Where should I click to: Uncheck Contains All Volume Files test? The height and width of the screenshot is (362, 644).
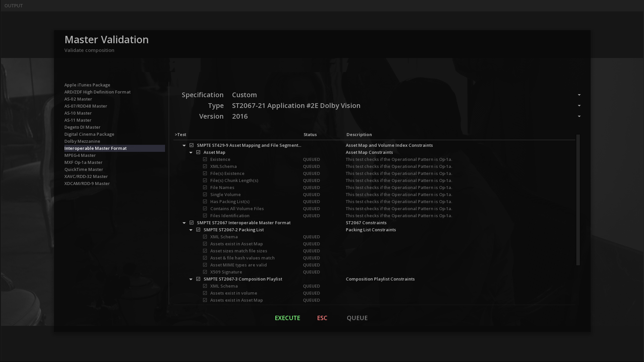[205, 208]
